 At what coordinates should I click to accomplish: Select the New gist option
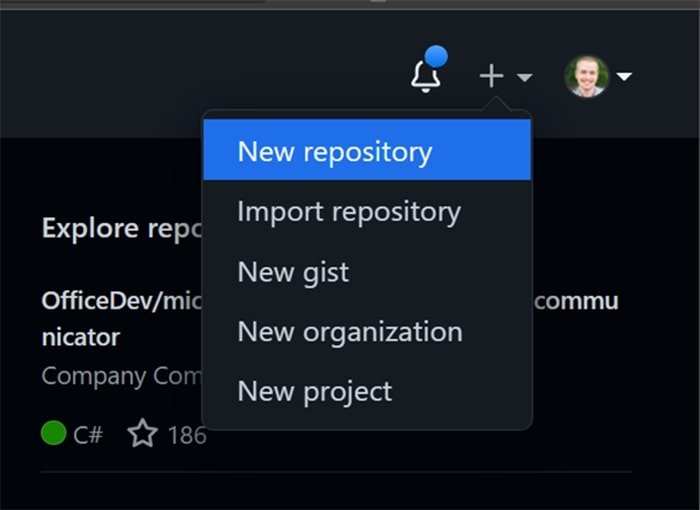coord(293,272)
